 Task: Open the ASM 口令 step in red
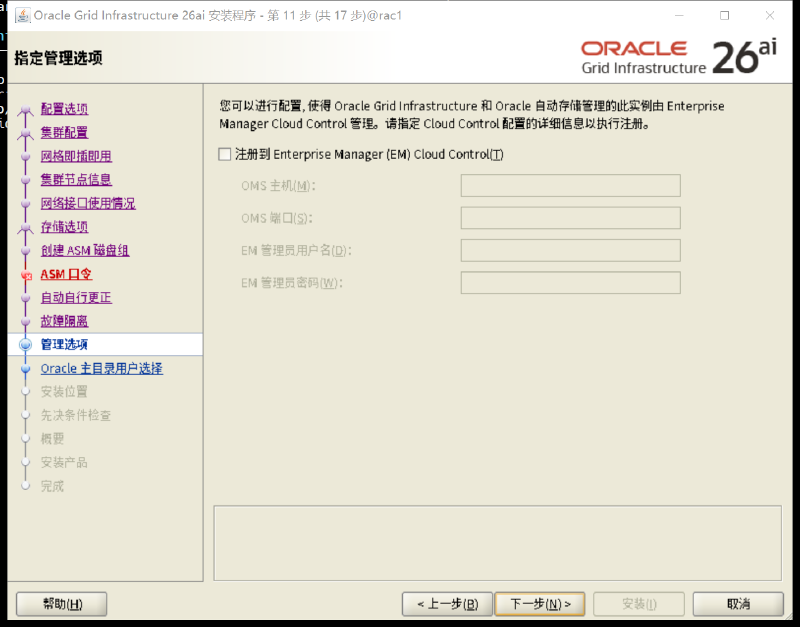[x=66, y=274]
